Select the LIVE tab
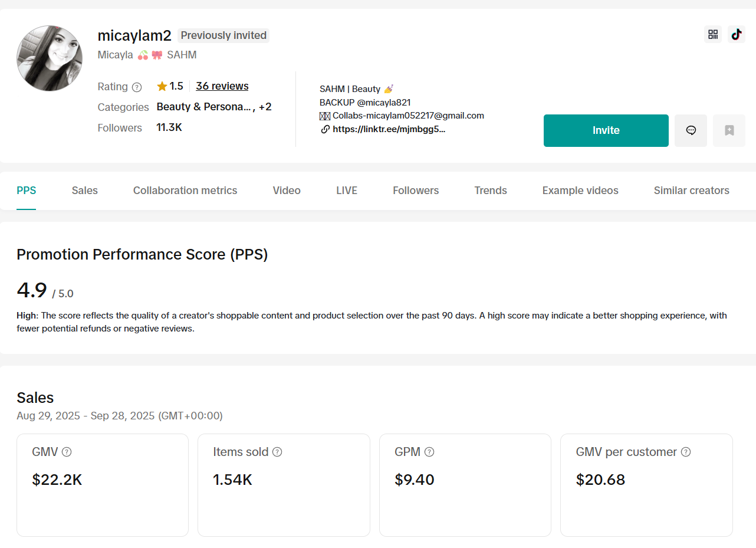Viewport: 756px width, 548px height. coord(347,191)
